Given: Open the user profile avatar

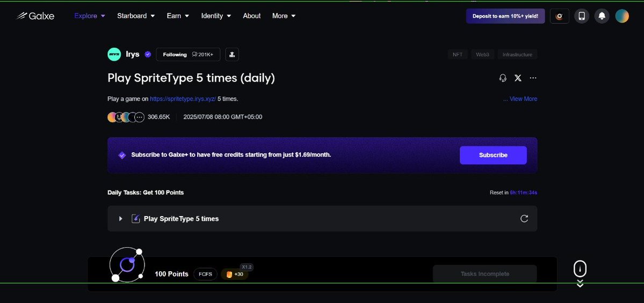Looking at the screenshot, I should 622,16.
